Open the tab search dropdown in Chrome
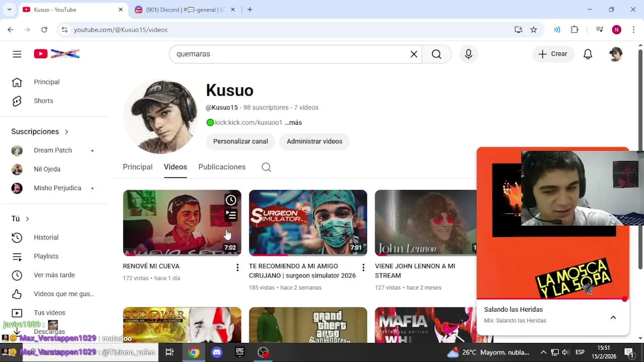Image resolution: width=644 pixels, height=362 pixels. (x=9, y=10)
